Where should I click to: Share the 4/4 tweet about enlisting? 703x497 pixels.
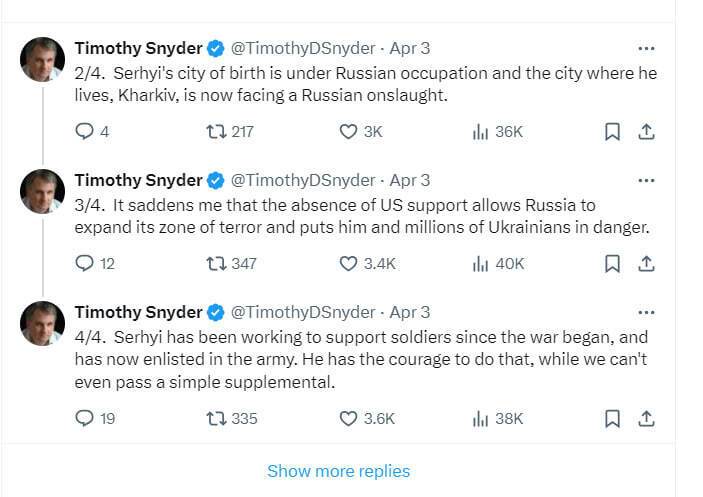(646, 419)
